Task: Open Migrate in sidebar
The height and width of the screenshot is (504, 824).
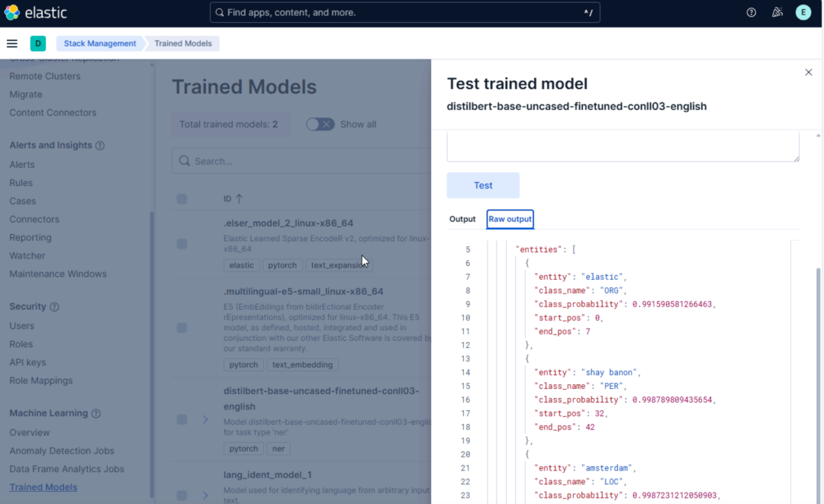Action: (26, 95)
